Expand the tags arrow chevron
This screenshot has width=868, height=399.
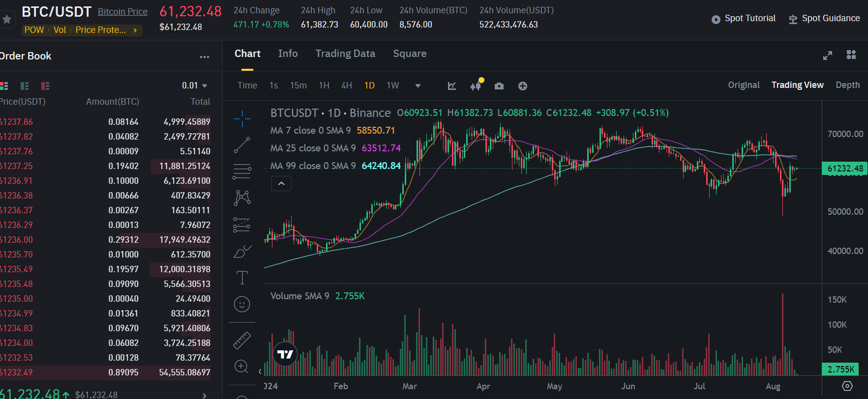[x=135, y=30]
